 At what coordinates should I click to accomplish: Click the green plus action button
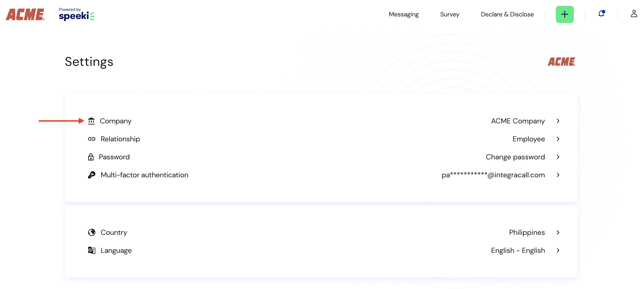pyautogui.click(x=565, y=14)
